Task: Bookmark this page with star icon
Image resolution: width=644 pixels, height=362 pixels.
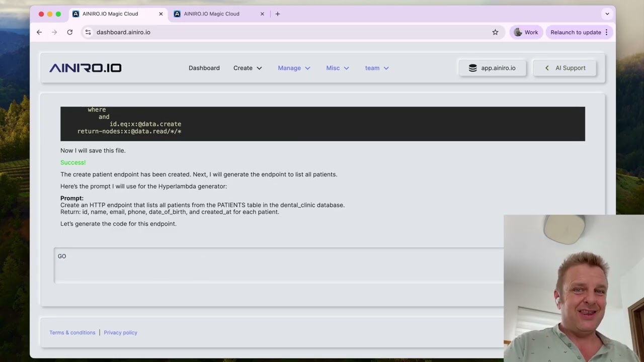Action: (495, 32)
